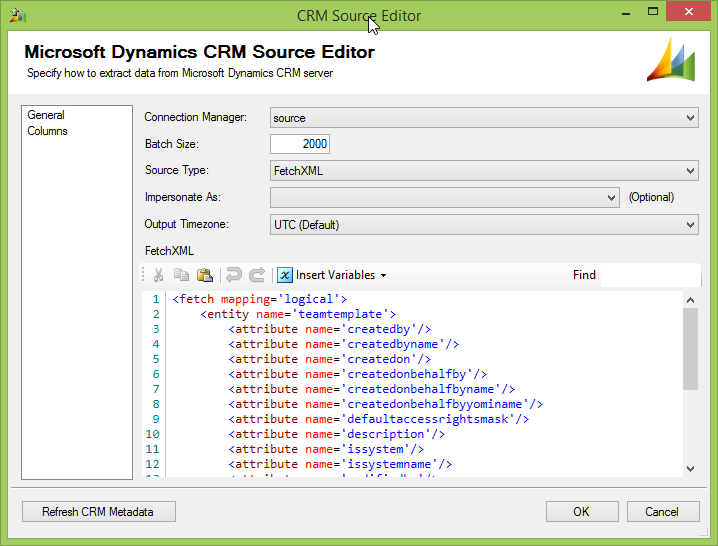Click the FetchXML vertical scrollbar thumb

(691, 349)
